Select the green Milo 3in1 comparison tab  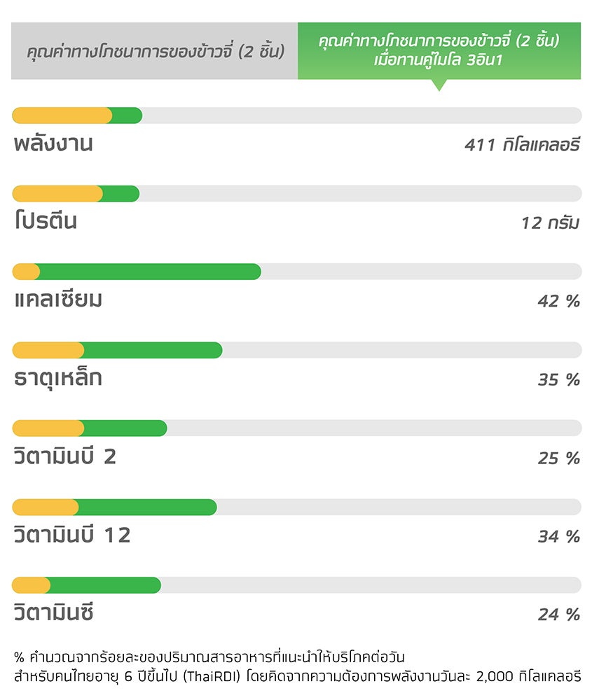point(439,51)
